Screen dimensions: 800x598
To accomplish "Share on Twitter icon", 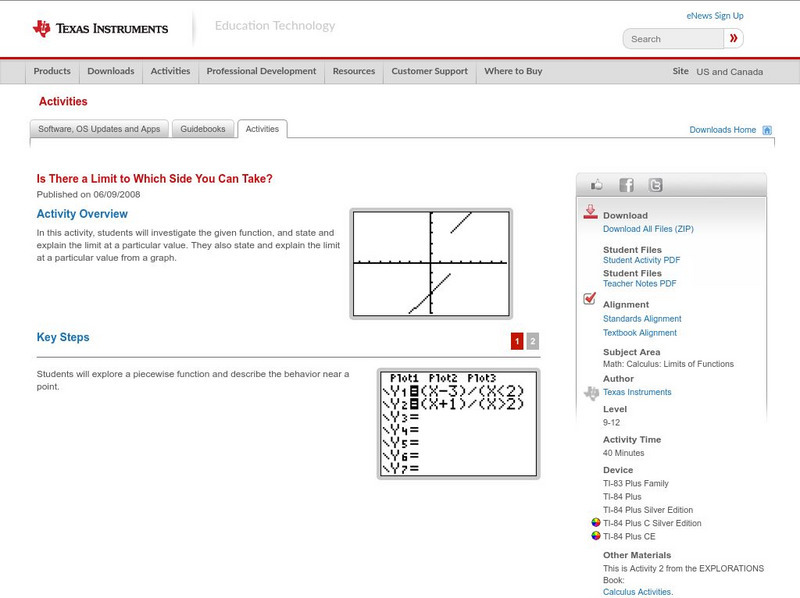I will [656, 185].
